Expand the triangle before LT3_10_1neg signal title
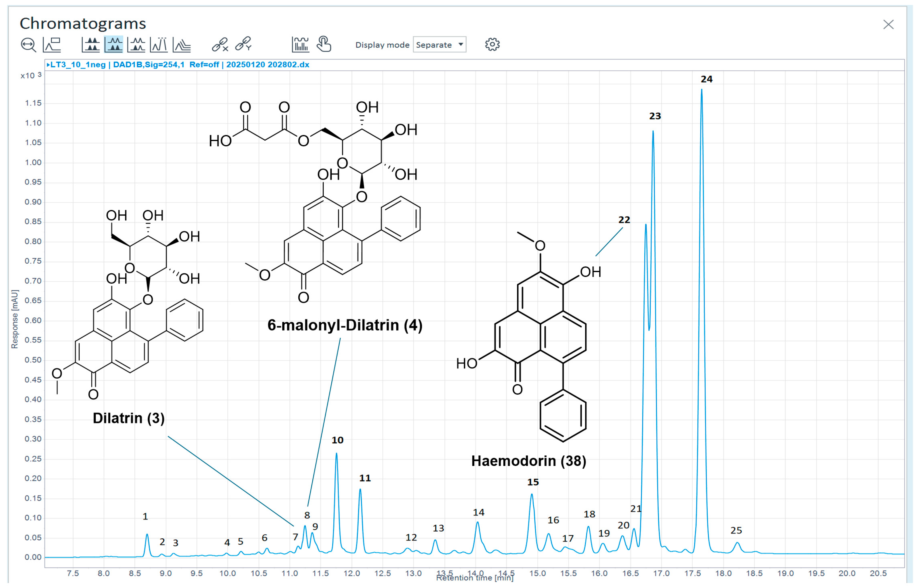The height and width of the screenshot is (588, 919). click(48, 65)
